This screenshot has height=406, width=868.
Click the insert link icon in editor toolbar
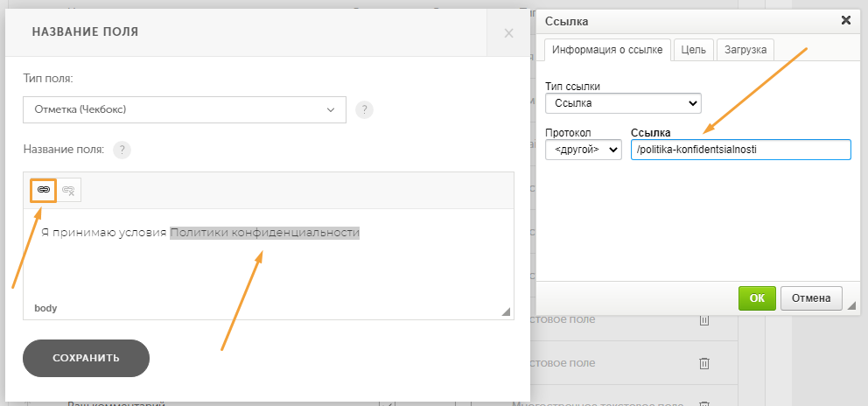[x=44, y=190]
